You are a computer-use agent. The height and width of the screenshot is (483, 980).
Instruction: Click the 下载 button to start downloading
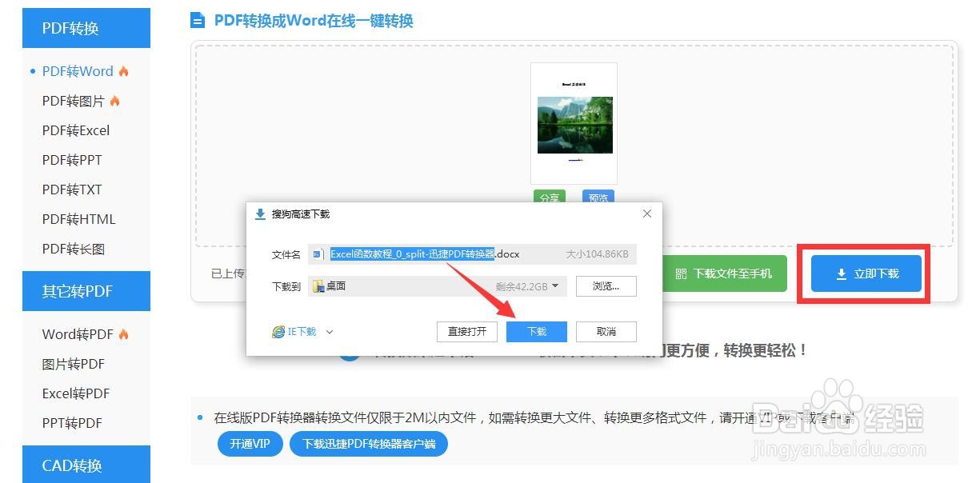[536, 331]
